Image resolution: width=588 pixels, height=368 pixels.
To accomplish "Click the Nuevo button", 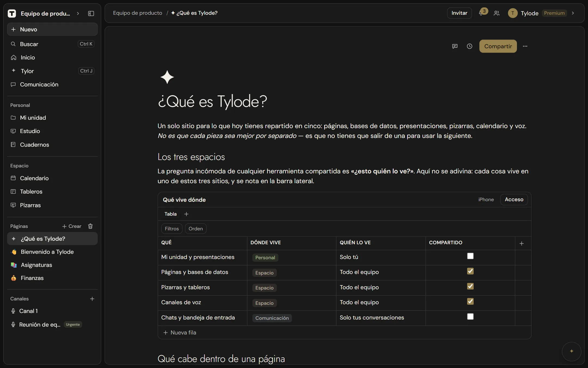I will 52,29.
